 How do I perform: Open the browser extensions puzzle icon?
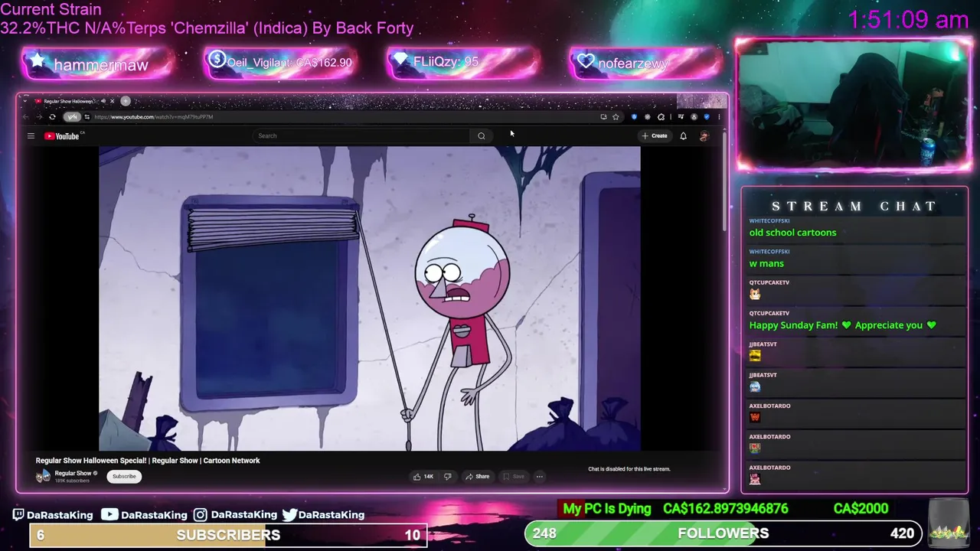point(661,117)
